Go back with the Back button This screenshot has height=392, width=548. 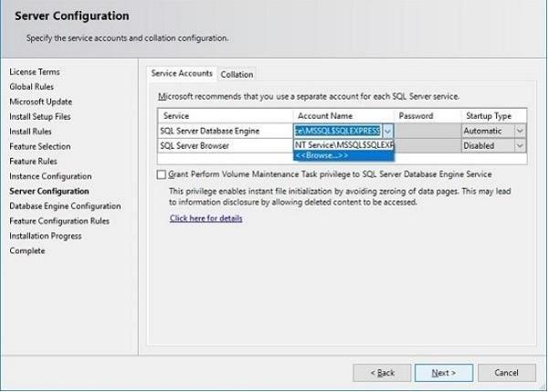click(381, 372)
